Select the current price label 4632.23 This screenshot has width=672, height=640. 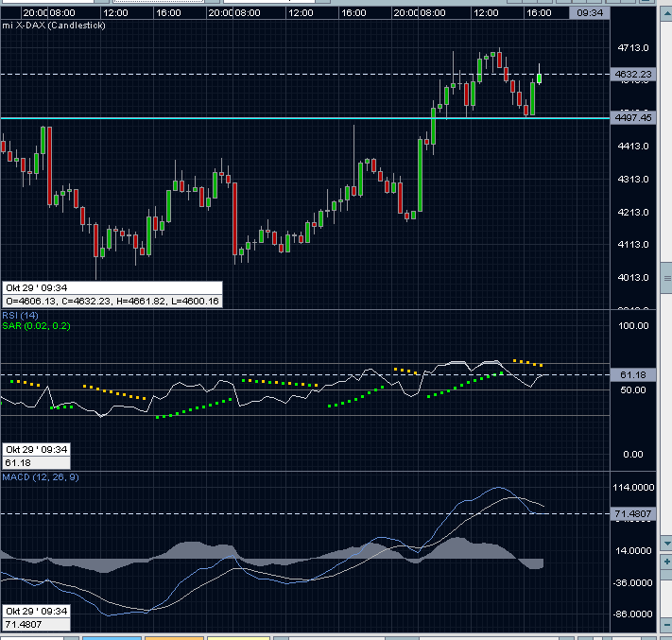click(x=632, y=74)
